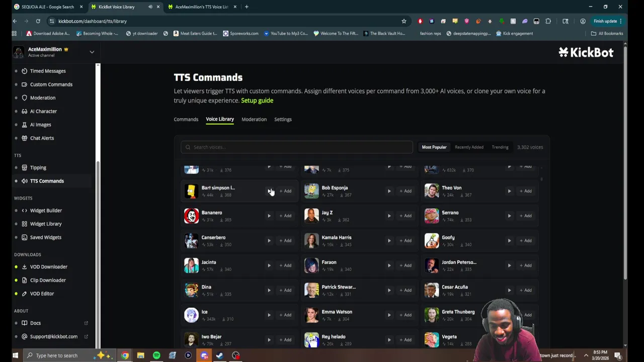Play the Serrano voice preview
644x362 pixels.
coord(509,216)
